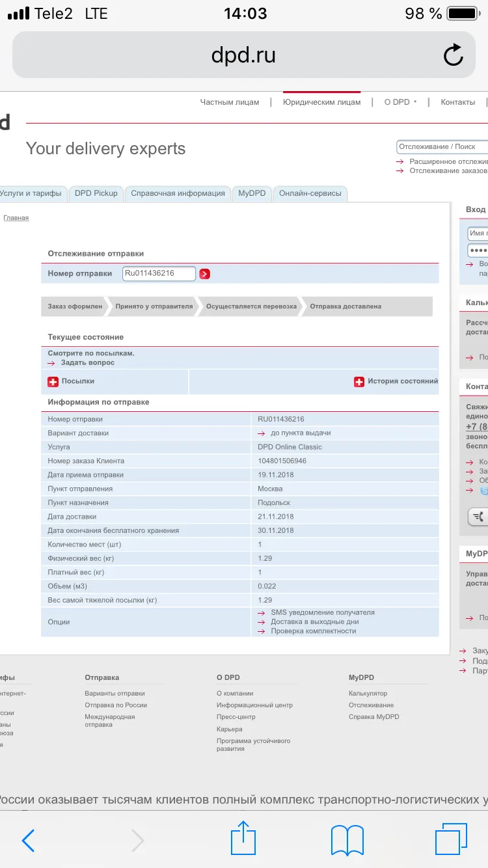Select order number 104801506946
The image size is (488, 868).
282,461
